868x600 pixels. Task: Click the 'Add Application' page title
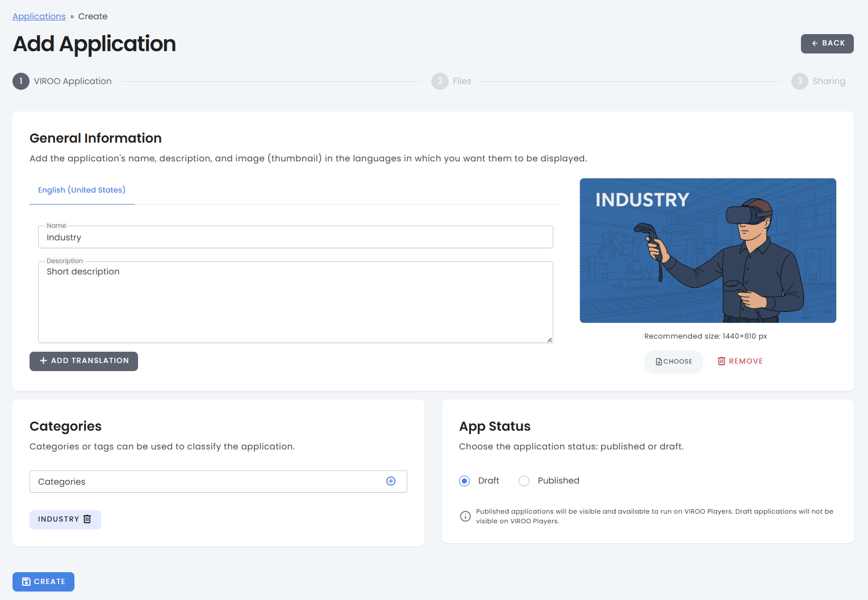[x=94, y=44]
